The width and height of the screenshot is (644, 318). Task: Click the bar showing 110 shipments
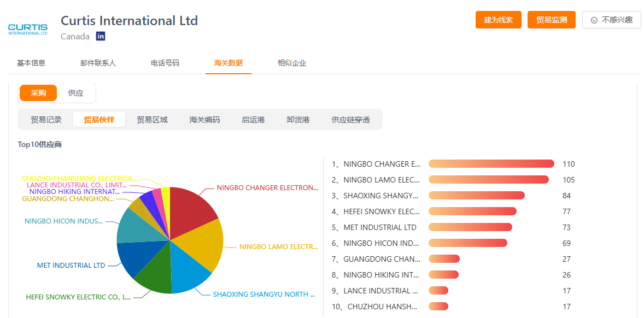coord(491,164)
